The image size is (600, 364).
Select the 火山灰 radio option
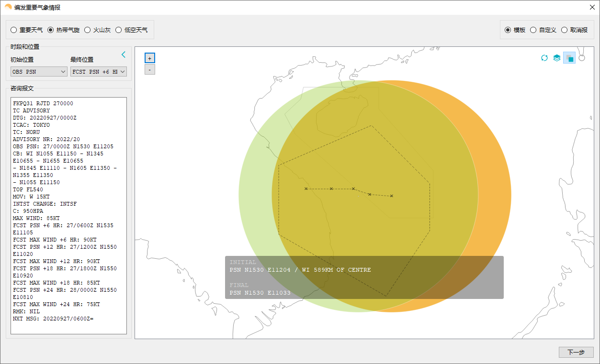[98, 30]
